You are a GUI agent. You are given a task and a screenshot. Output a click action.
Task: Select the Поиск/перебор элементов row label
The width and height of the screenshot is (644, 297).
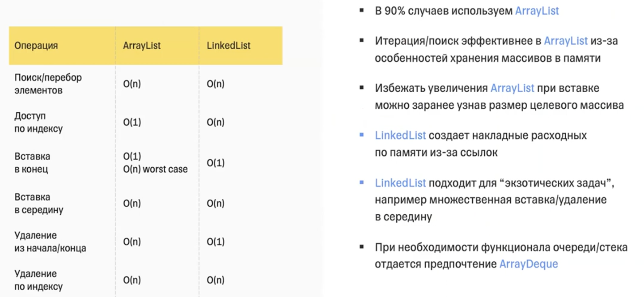(48, 84)
